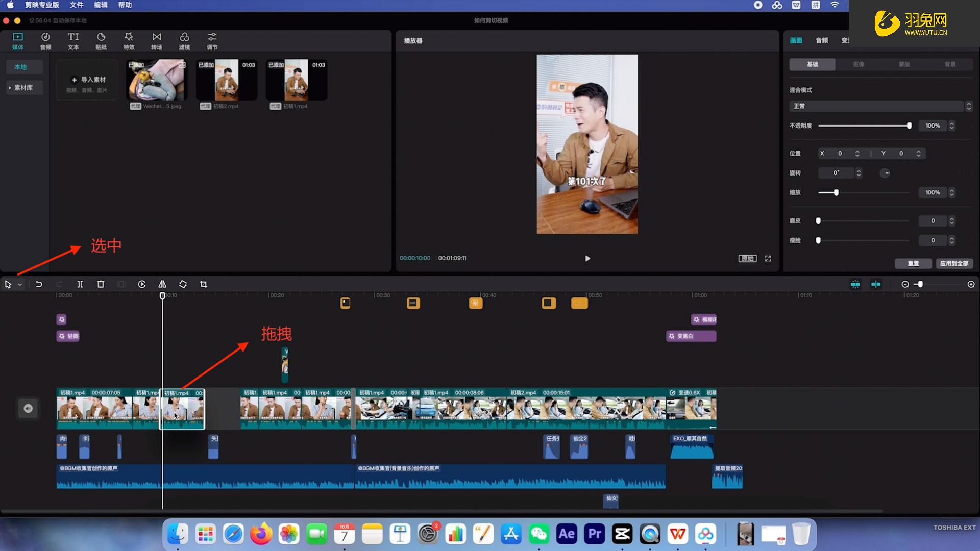The width and height of the screenshot is (980, 551).
Task: Switch to the 音频 properties tab
Action: click(x=822, y=40)
